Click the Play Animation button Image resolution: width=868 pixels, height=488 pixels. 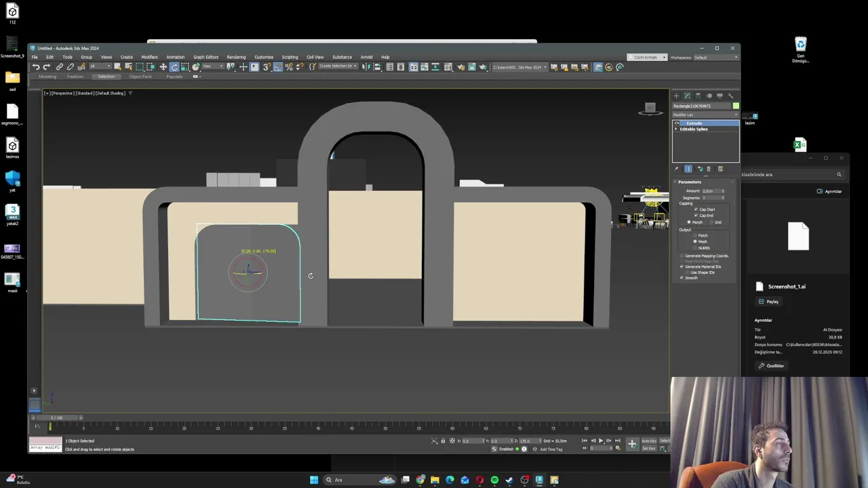pos(601,441)
